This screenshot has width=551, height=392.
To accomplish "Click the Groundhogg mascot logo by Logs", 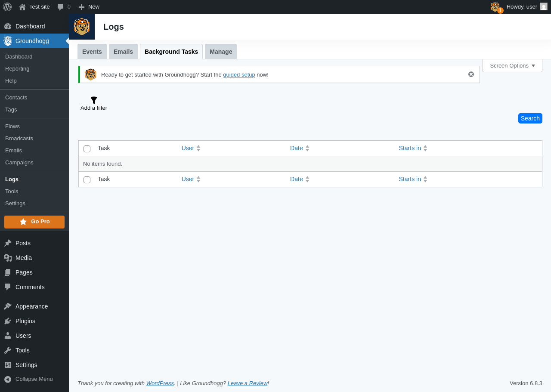I will click(x=82, y=27).
